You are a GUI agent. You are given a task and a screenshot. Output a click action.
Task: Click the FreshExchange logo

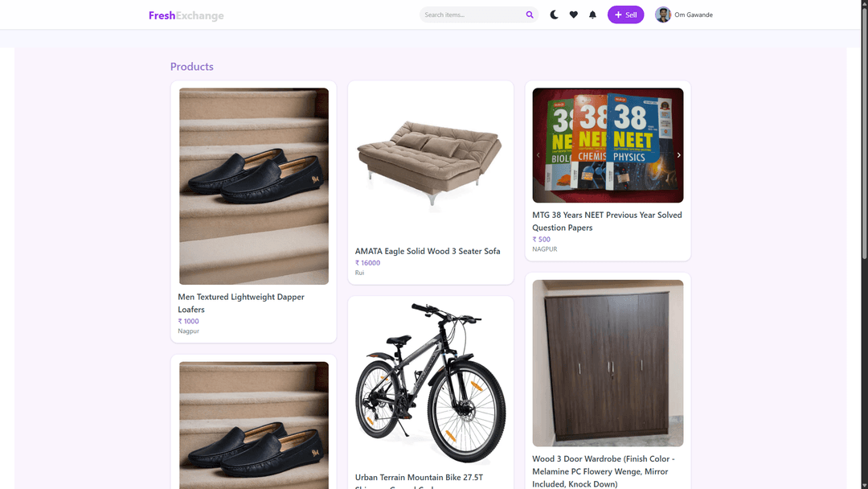(x=186, y=15)
